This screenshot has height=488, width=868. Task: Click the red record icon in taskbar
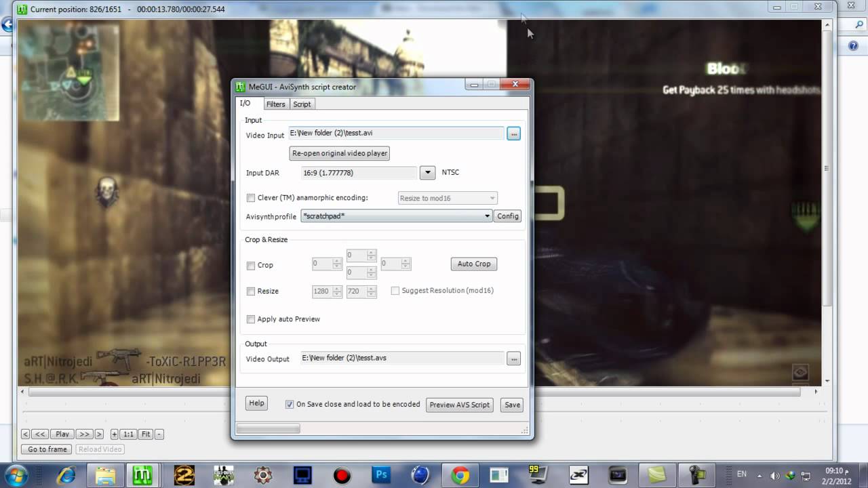click(341, 475)
